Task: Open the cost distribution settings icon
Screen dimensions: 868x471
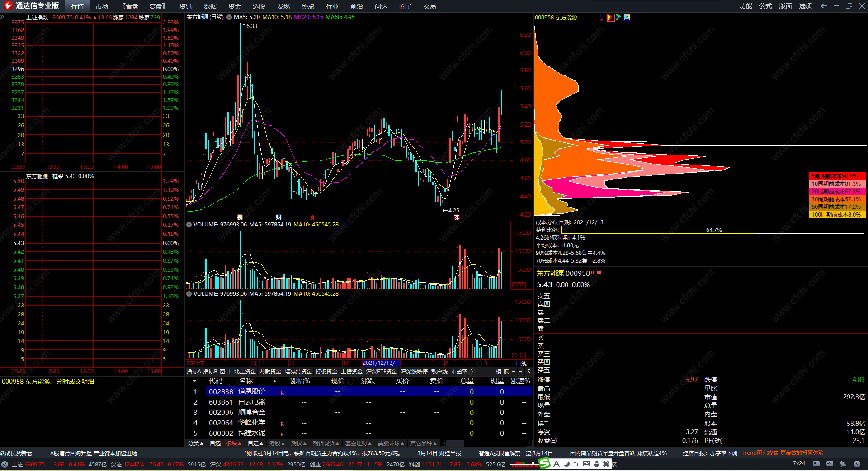Action: tap(627, 18)
